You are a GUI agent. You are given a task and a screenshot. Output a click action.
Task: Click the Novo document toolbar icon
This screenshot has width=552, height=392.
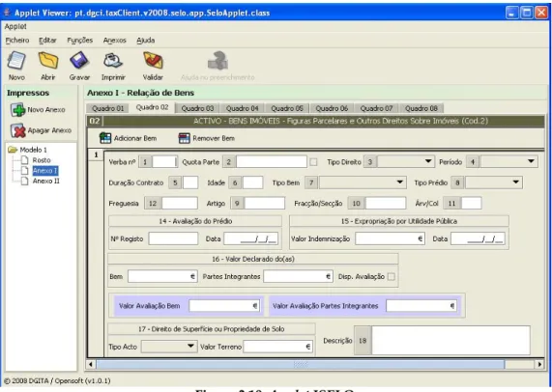point(16,61)
